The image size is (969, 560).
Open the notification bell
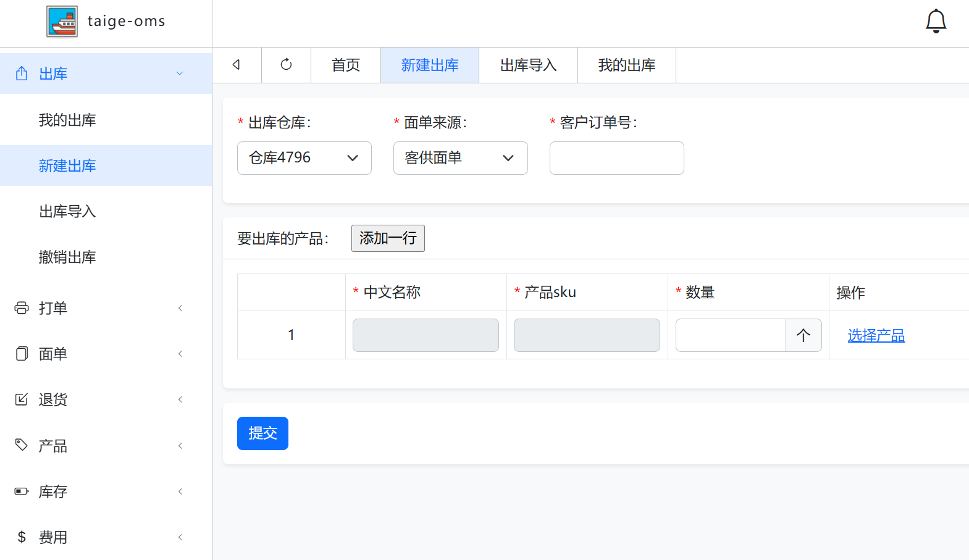(x=936, y=21)
